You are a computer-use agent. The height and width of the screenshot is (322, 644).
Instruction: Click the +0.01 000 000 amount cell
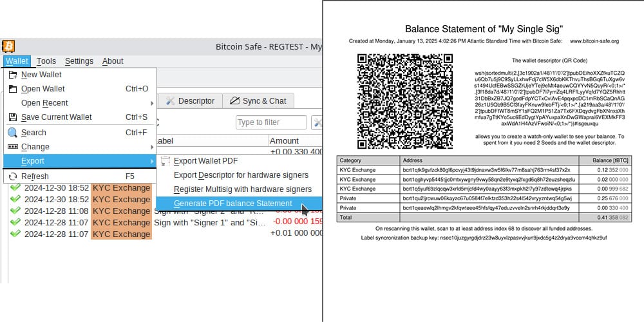coord(296,233)
